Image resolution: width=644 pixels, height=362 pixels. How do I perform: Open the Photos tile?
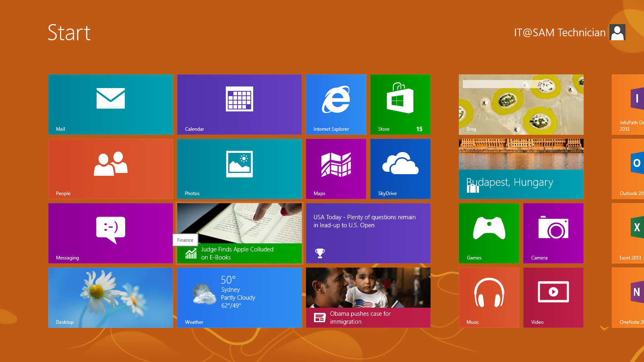pos(239,169)
